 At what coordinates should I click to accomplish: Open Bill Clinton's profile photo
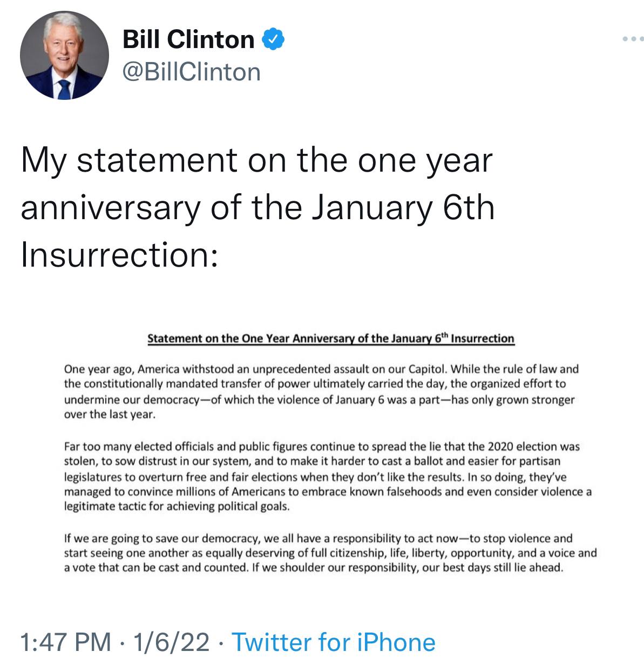[64, 55]
